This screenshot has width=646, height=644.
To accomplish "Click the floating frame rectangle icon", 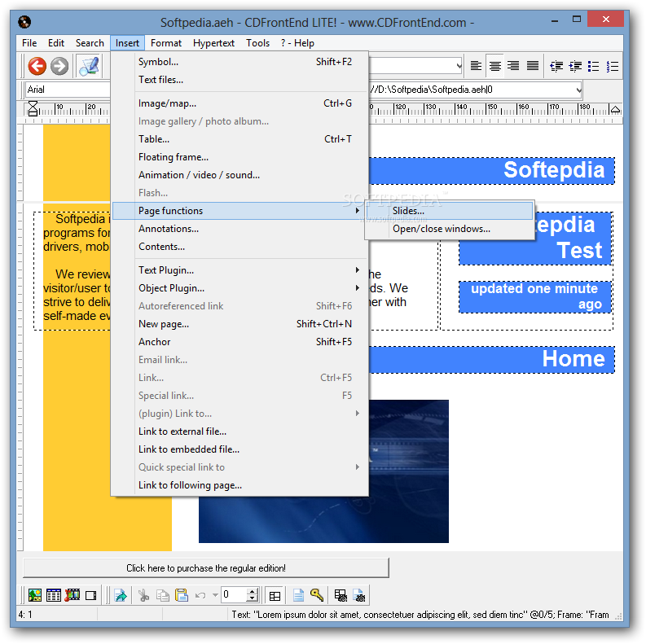I will click(x=90, y=595).
